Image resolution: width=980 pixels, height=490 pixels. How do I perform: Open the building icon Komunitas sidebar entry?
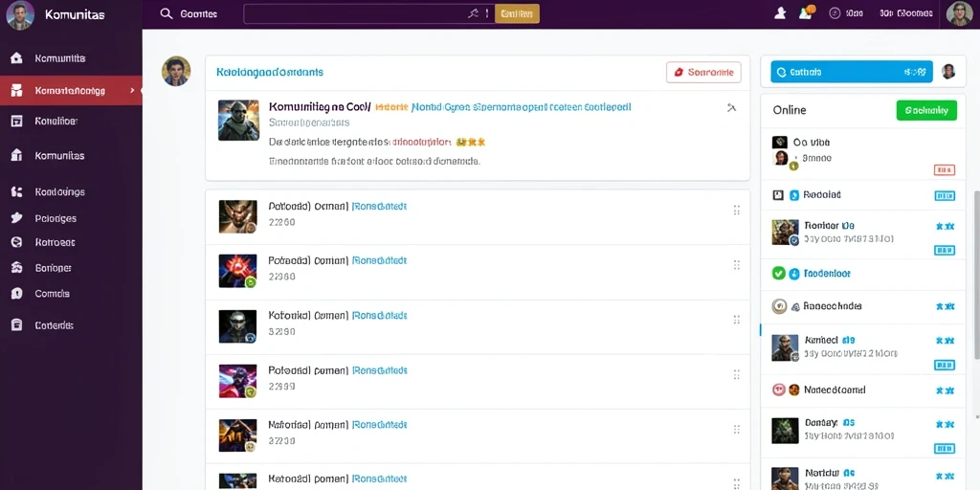[x=17, y=156]
